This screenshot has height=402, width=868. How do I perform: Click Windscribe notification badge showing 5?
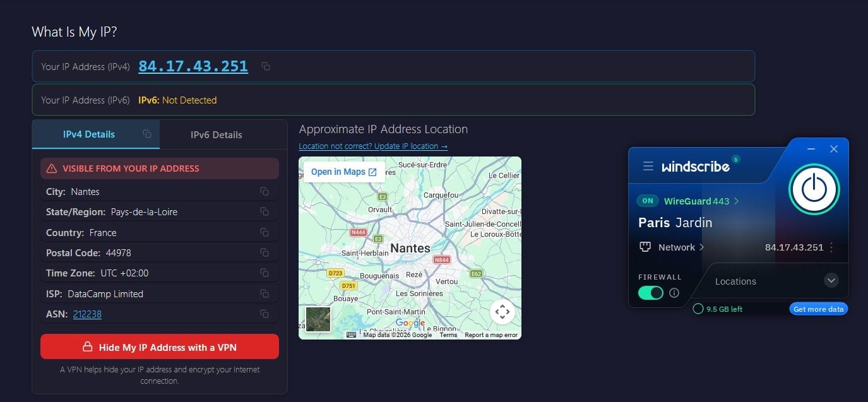[736, 159]
